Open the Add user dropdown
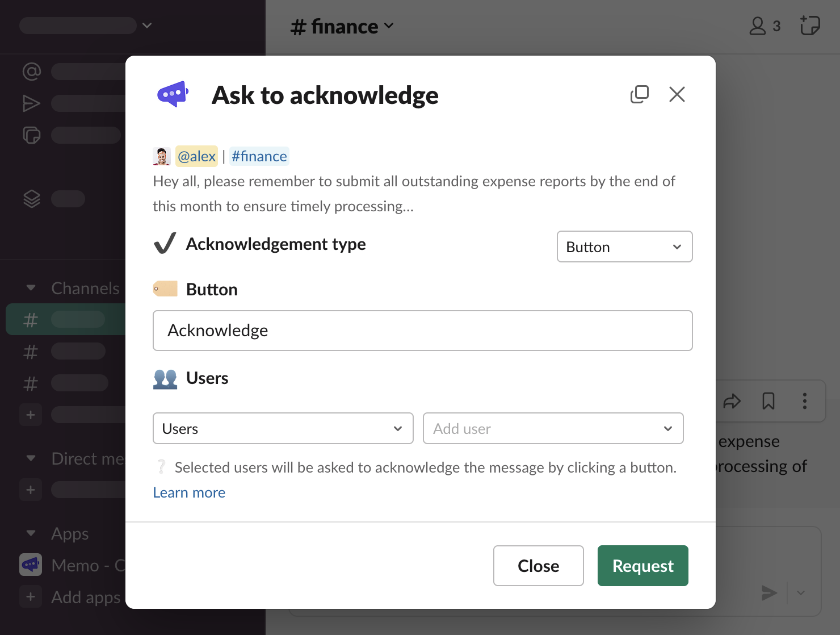 click(x=553, y=428)
